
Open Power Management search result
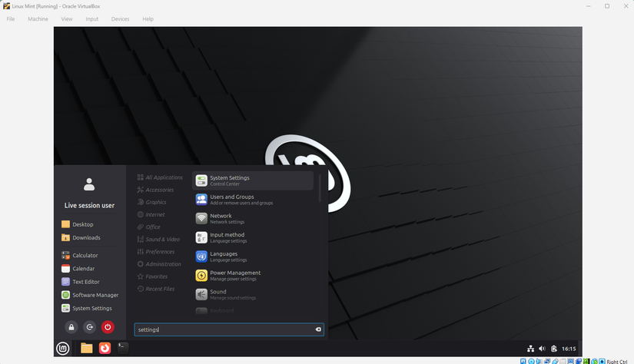253,276
